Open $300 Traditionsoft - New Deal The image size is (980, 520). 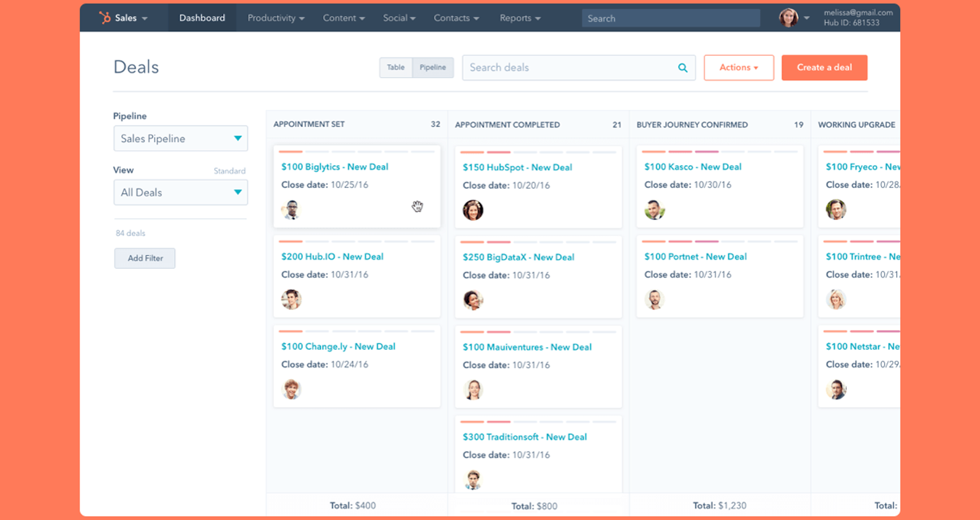pyautogui.click(x=524, y=437)
